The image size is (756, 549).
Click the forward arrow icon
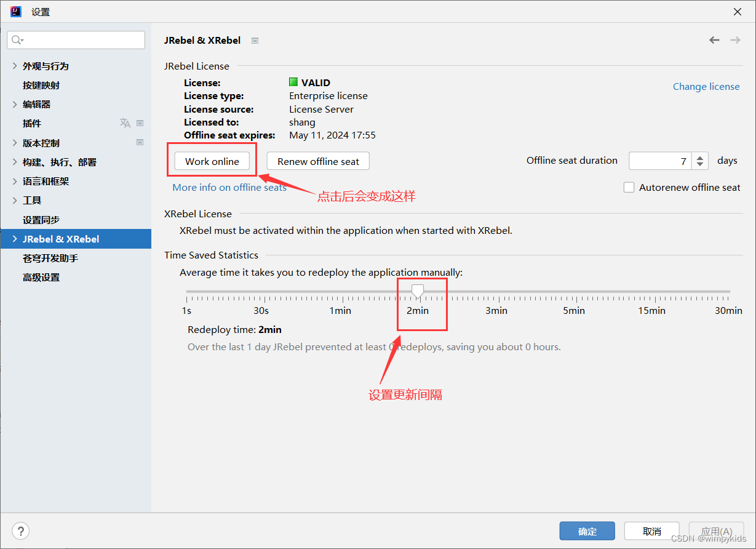tap(735, 40)
